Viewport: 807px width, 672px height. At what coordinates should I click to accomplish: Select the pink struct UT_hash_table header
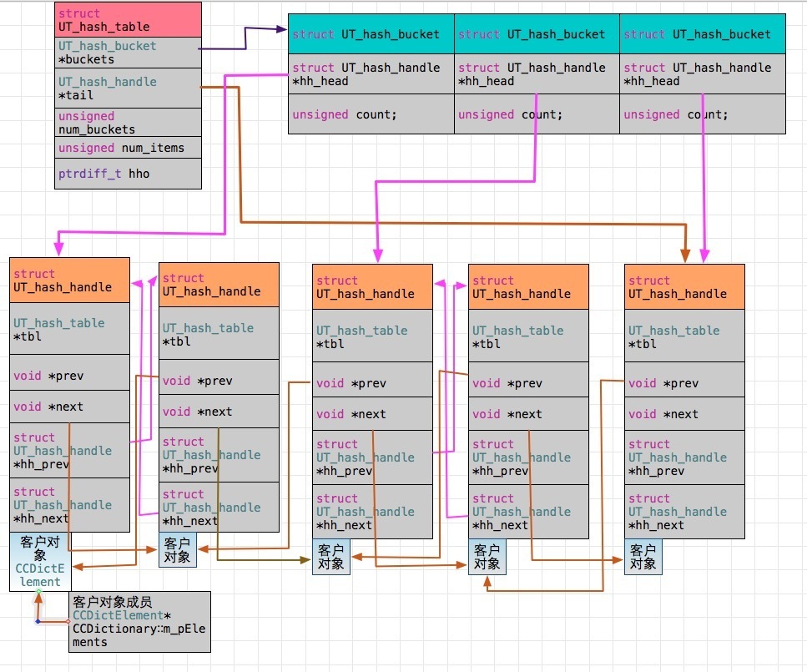128,19
